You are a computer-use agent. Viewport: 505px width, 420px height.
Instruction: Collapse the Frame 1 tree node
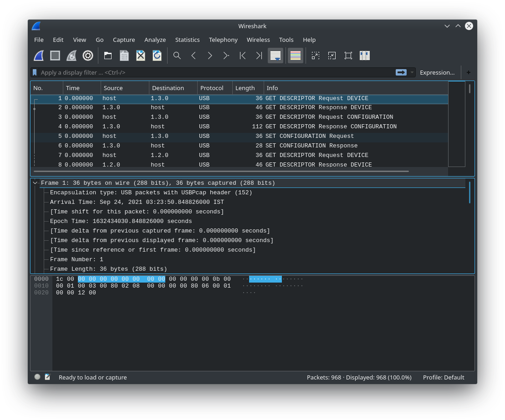point(35,183)
